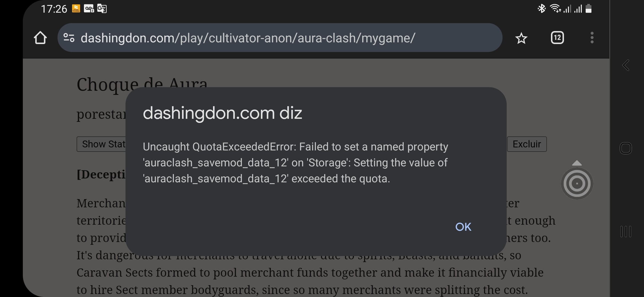Screen dimensions: 644x297
Task: Tap the Bluetooth status icon
Action: pyautogui.click(x=541, y=9)
